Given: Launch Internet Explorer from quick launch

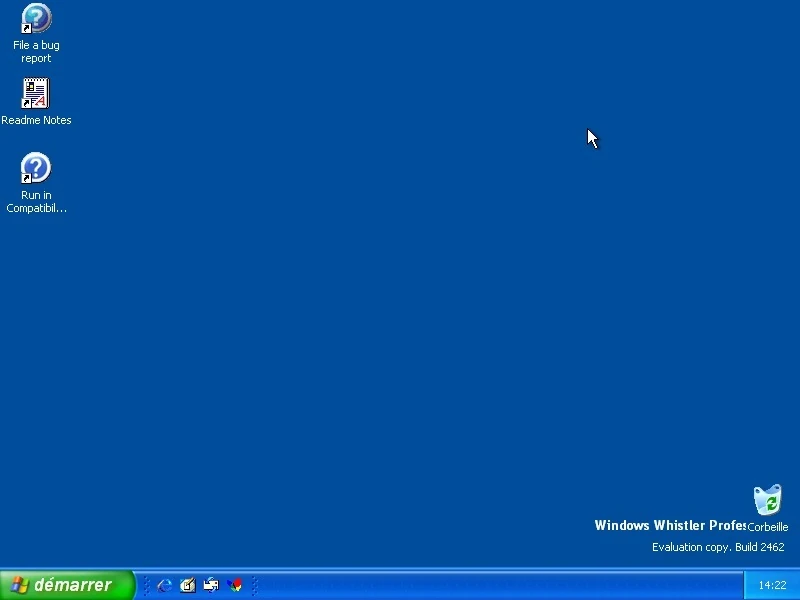Looking at the screenshot, I should click(x=163, y=585).
